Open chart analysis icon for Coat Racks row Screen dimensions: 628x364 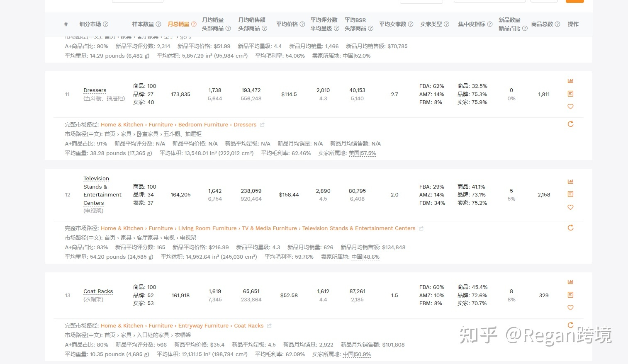point(570,281)
